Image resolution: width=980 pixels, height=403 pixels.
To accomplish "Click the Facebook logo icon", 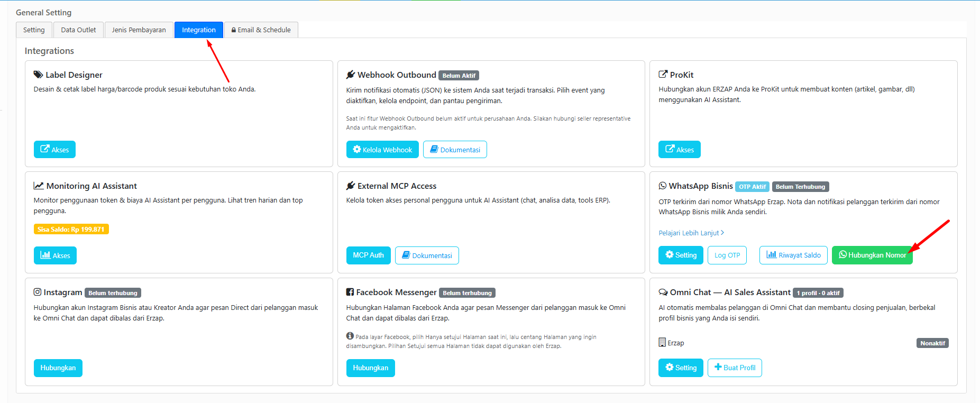I will [x=350, y=292].
